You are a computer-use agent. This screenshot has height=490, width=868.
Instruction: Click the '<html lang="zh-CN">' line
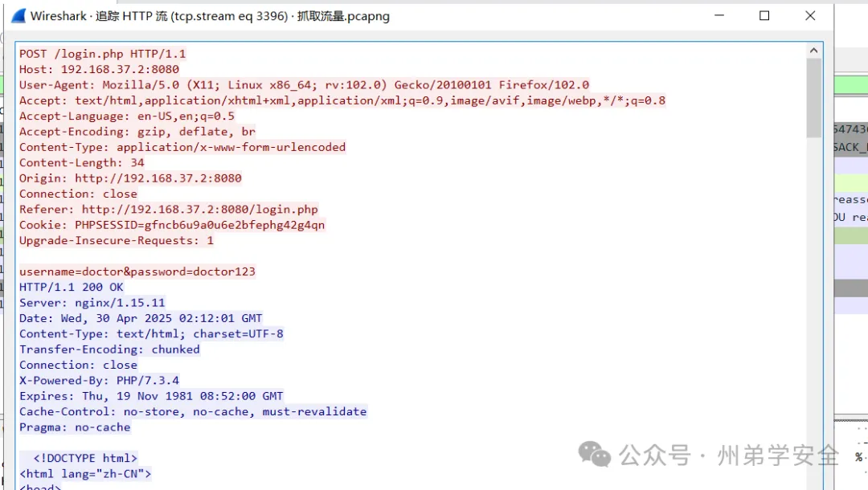click(85, 473)
